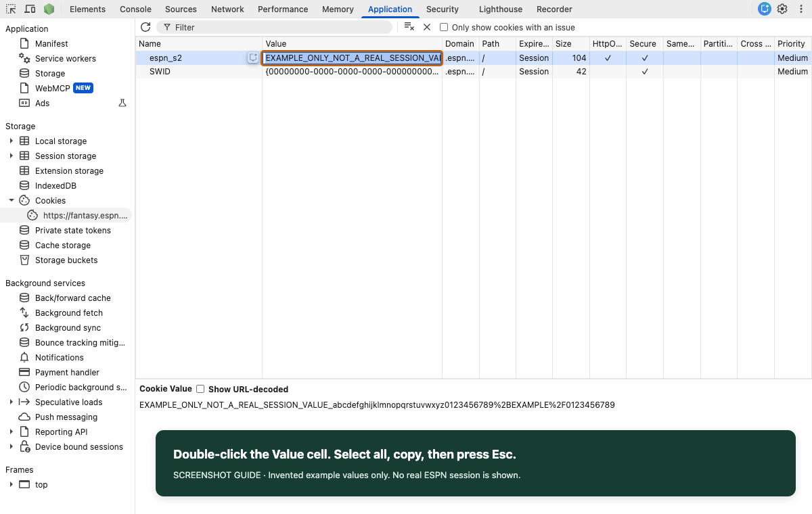Clear all cookies icon
Viewport: 812px width, 514px height.
point(409,27)
